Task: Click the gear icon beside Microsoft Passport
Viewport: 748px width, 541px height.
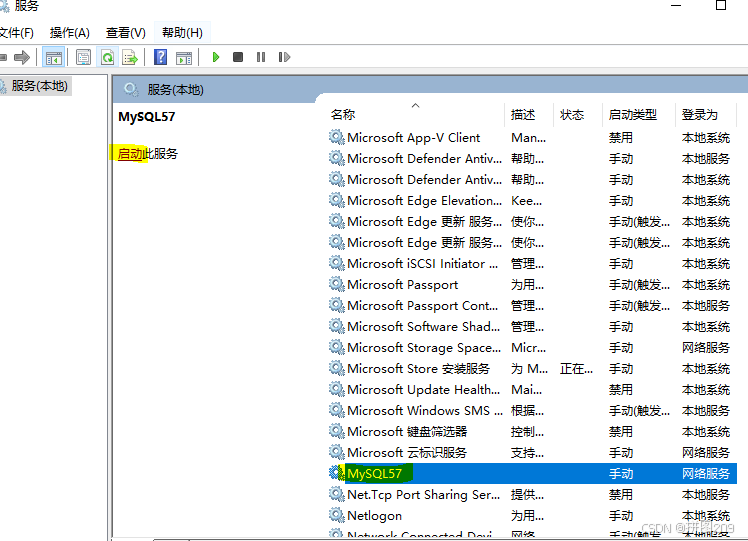Action: point(337,284)
